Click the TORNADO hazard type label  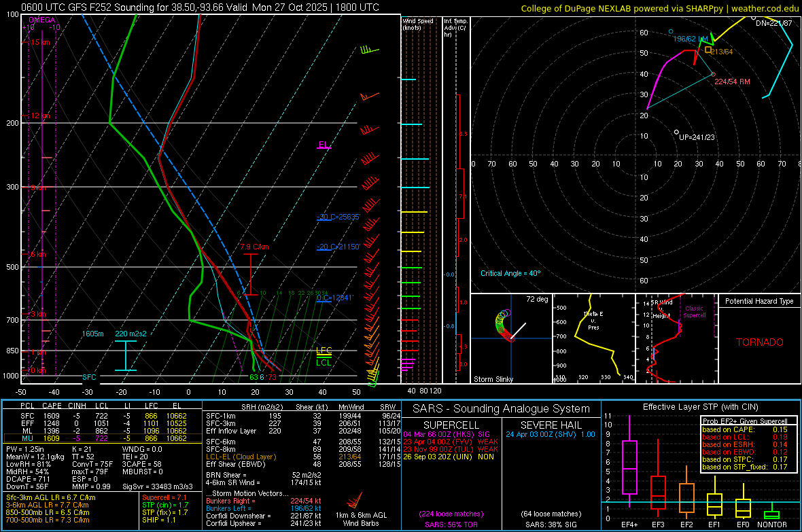click(760, 342)
